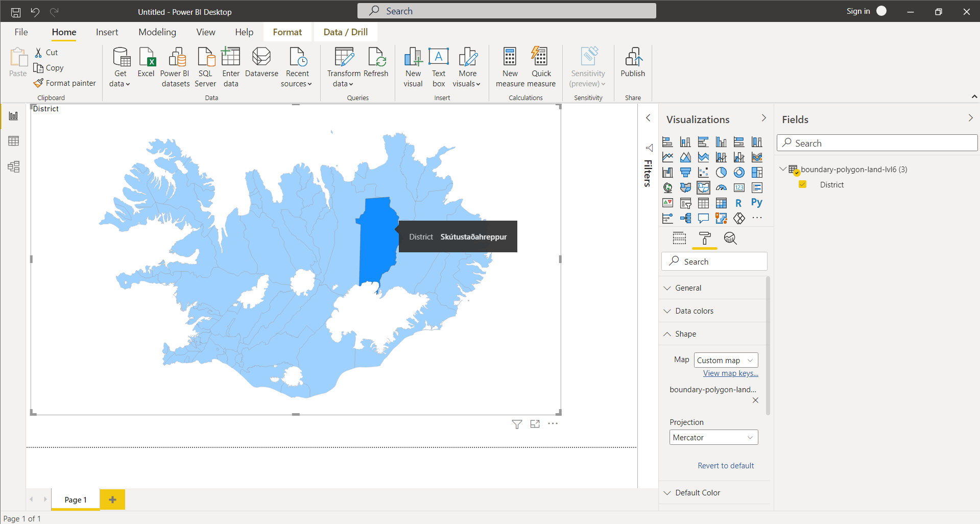980x524 pixels.
Task: Select the Shape map visual icon
Action: coord(703,187)
